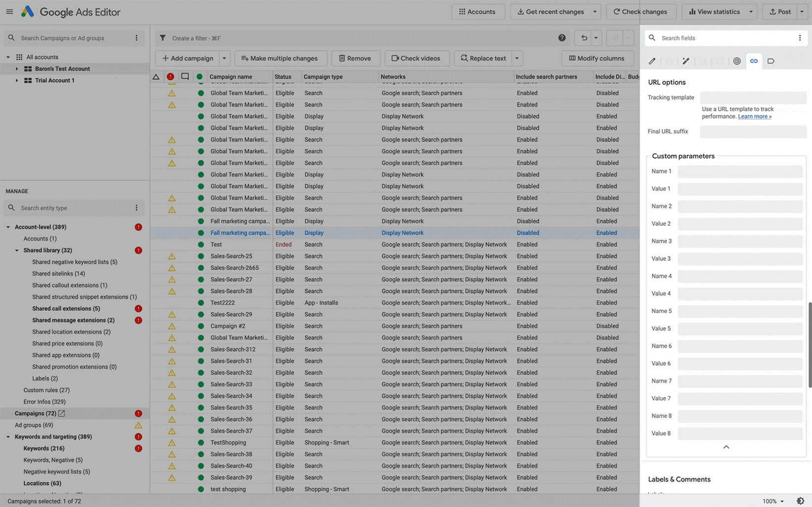Switch to labels tag tab in panel
The width and height of the screenshot is (812, 507).
770,61
